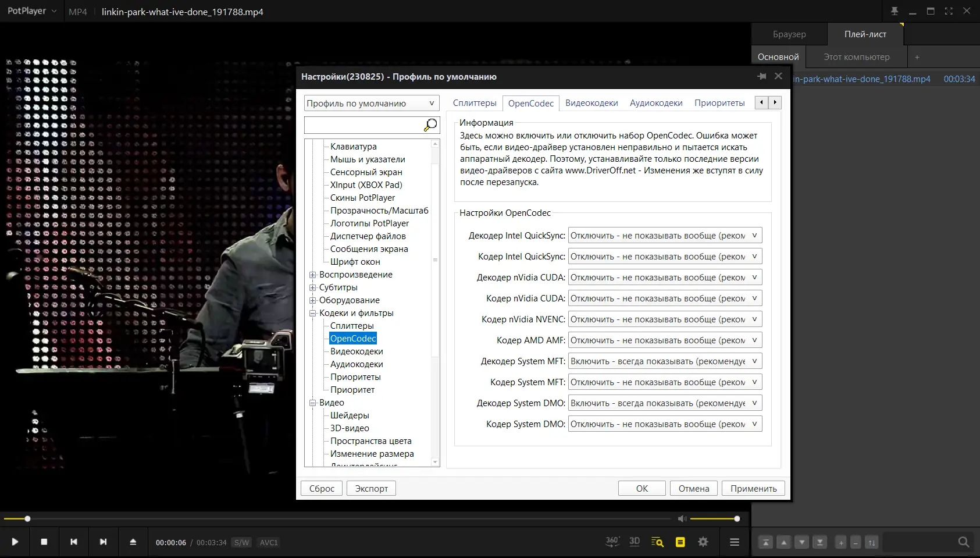The width and height of the screenshot is (980, 558).
Task: Click the eject/open file icon
Action: (133, 542)
